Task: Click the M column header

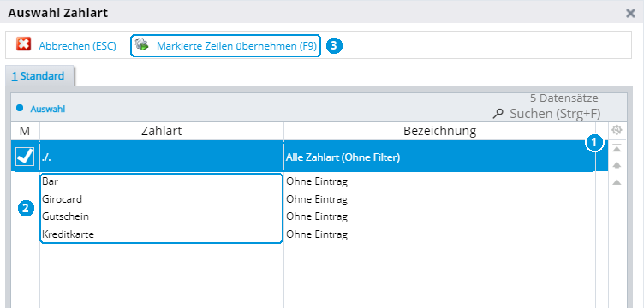Action: click(25, 131)
